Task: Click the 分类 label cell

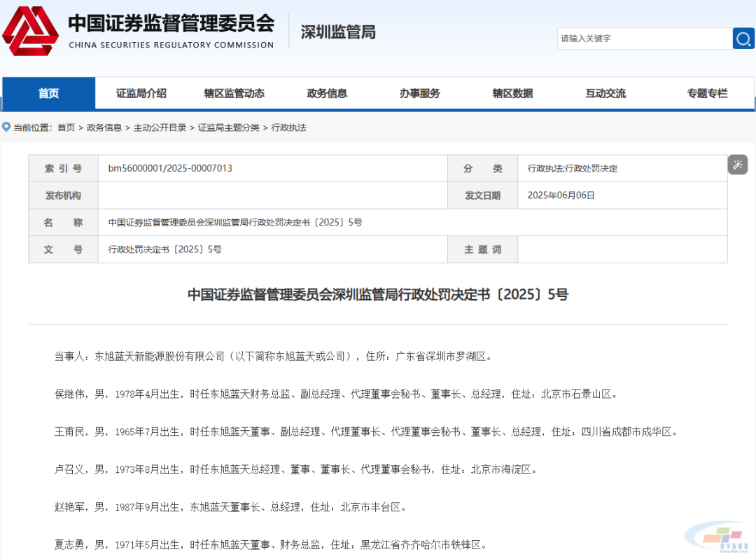Action: [x=482, y=168]
